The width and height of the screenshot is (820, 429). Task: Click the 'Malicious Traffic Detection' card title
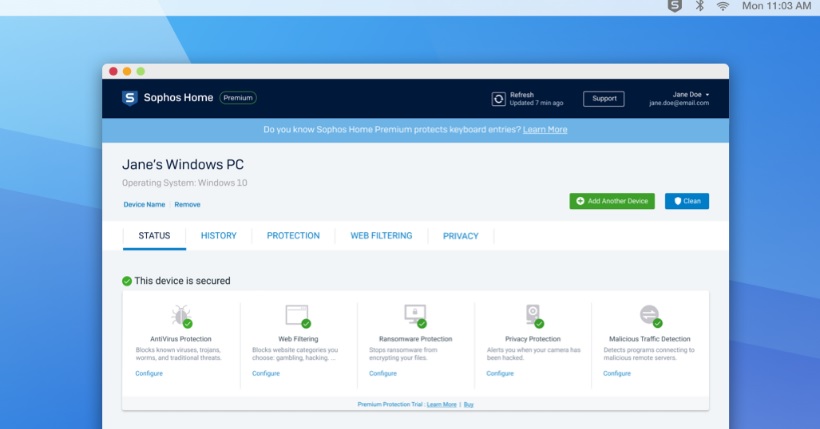click(x=650, y=339)
